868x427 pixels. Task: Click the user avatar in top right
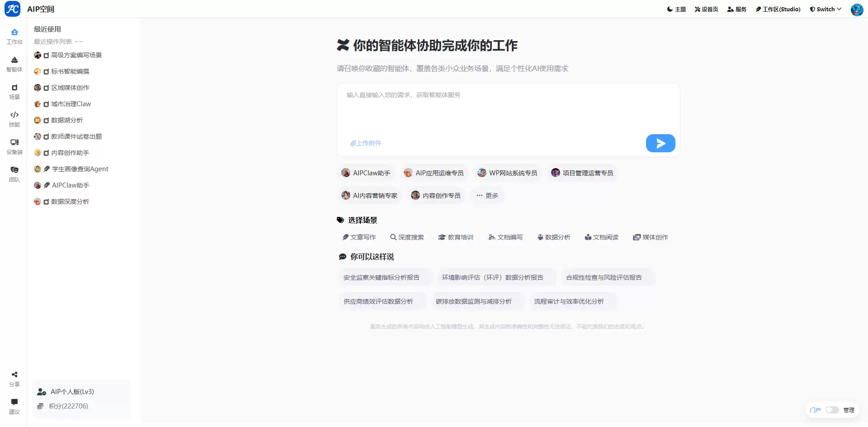click(857, 9)
